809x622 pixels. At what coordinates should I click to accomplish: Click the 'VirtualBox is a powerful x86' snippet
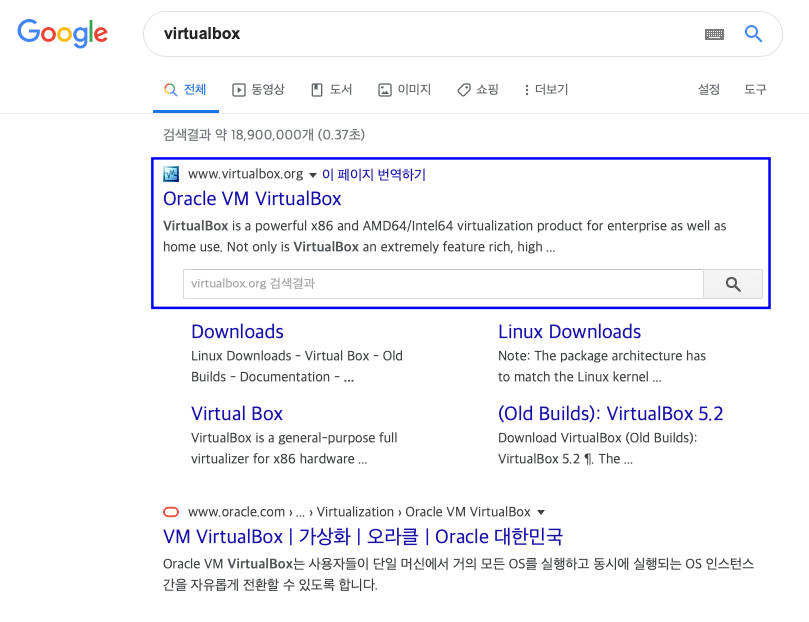[445, 236]
